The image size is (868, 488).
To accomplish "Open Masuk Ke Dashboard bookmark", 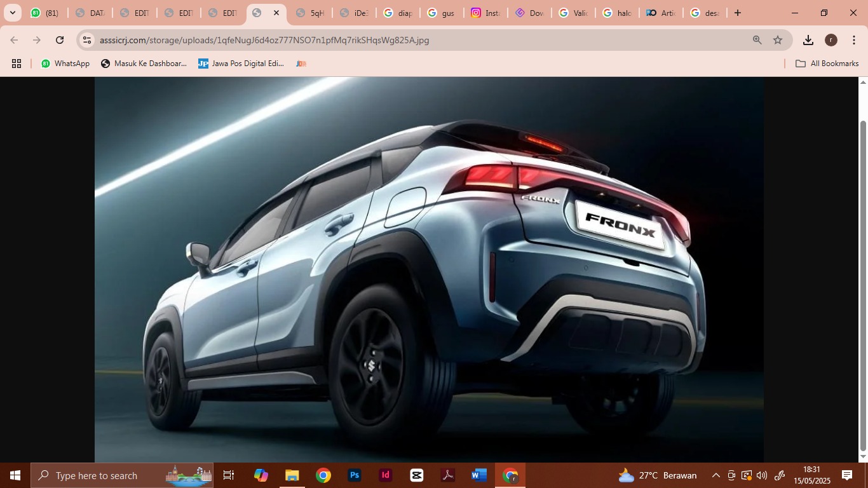I will [144, 64].
